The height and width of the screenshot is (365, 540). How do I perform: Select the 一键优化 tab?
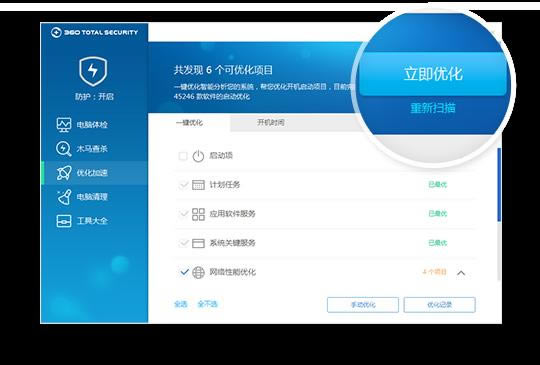tap(189, 123)
